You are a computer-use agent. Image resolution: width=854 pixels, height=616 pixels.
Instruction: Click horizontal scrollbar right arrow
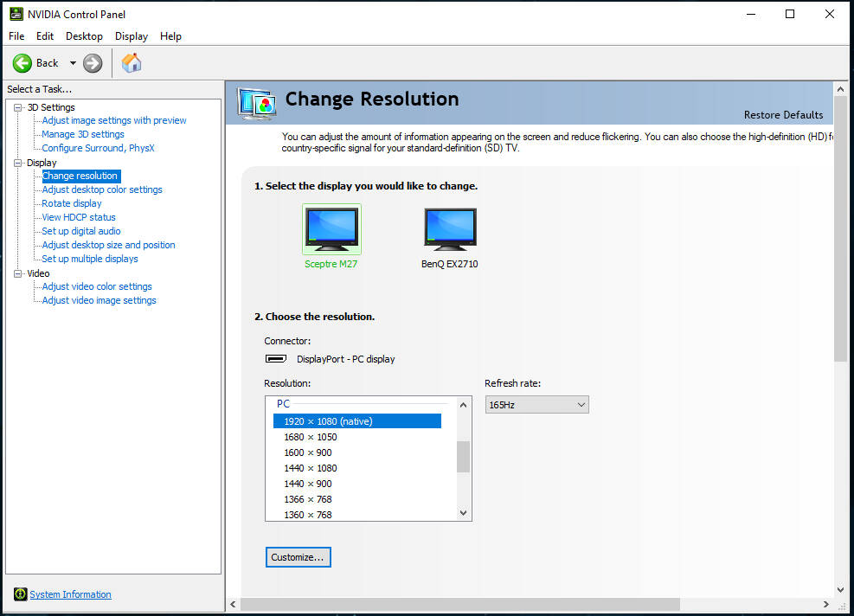pyautogui.click(x=826, y=604)
